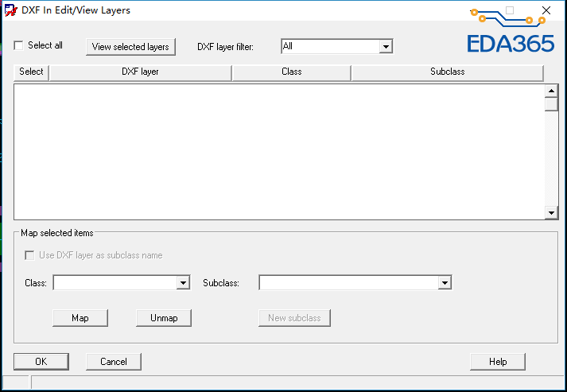Toggle Use DXF layer as subclass name

(x=29, y=255)
